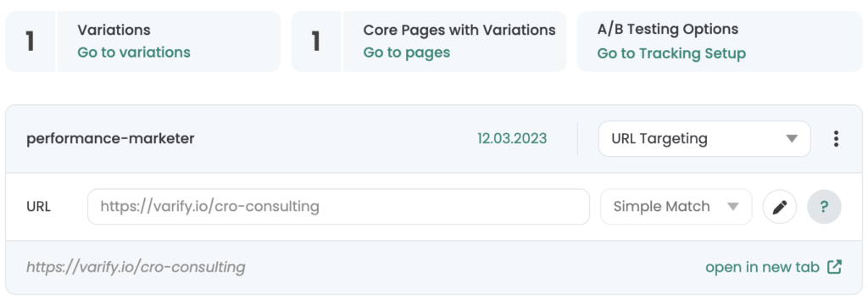868x306 pixels.
Task: Click the pencil edit URL icon
Action: tap(780, 207)
